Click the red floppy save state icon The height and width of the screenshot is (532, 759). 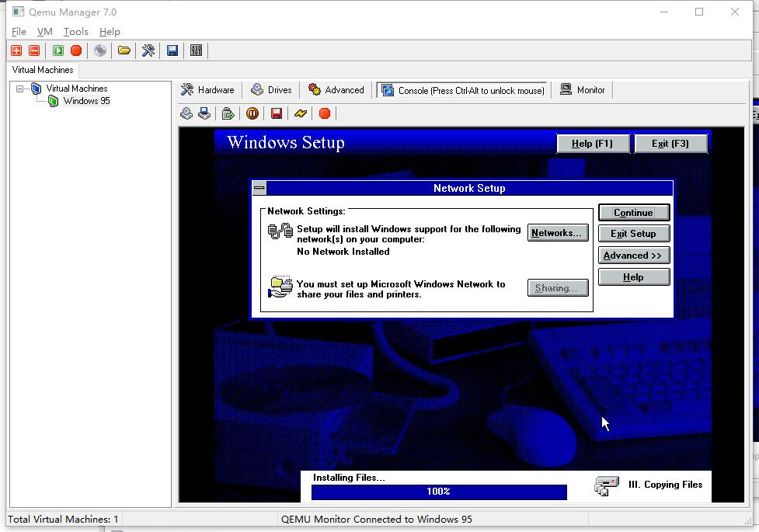point(277,113)
